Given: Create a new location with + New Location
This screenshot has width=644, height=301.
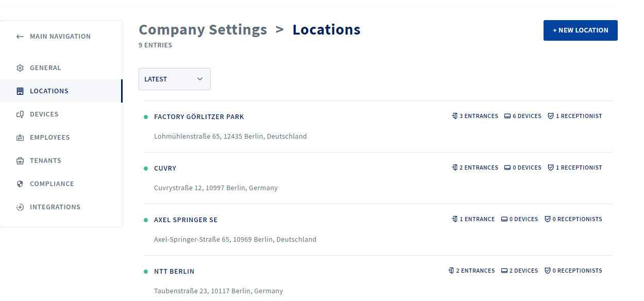Looking at the screenshot, I should click(x=581, y=30).
